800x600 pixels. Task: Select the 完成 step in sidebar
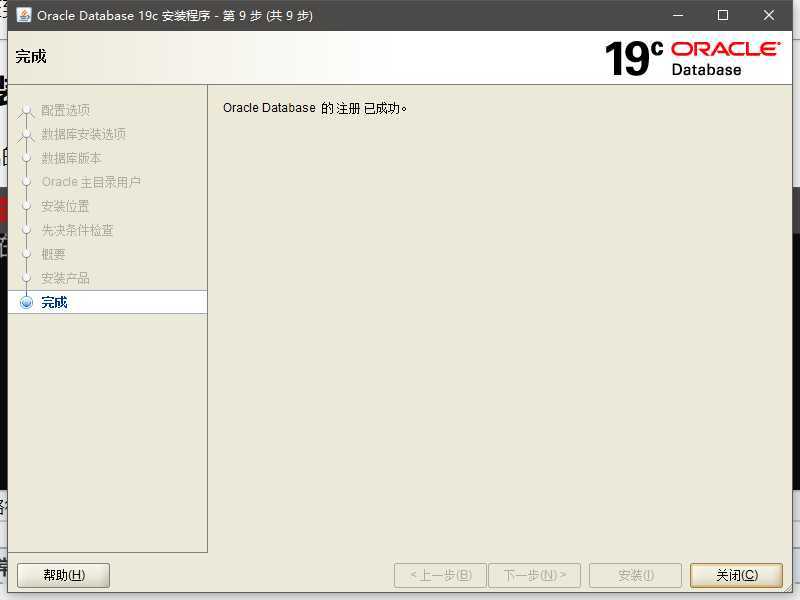tap(108, 303)
